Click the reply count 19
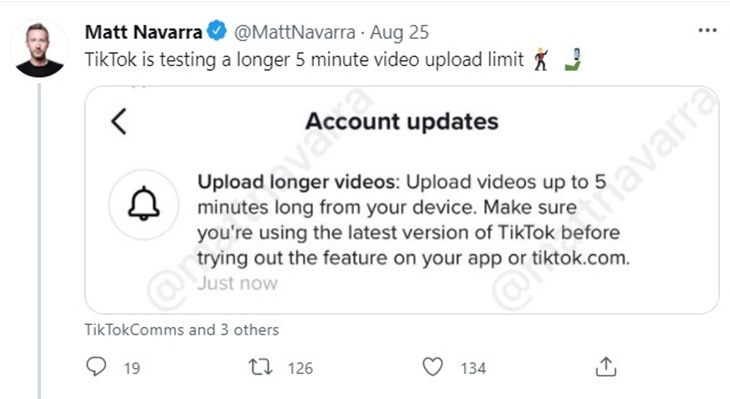This screenshot has height=399, width=730. [x=132, y=368]
